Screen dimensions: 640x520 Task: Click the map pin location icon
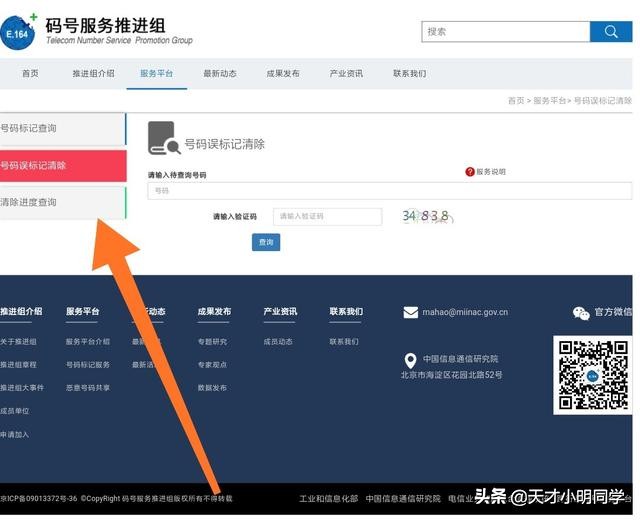410,360
